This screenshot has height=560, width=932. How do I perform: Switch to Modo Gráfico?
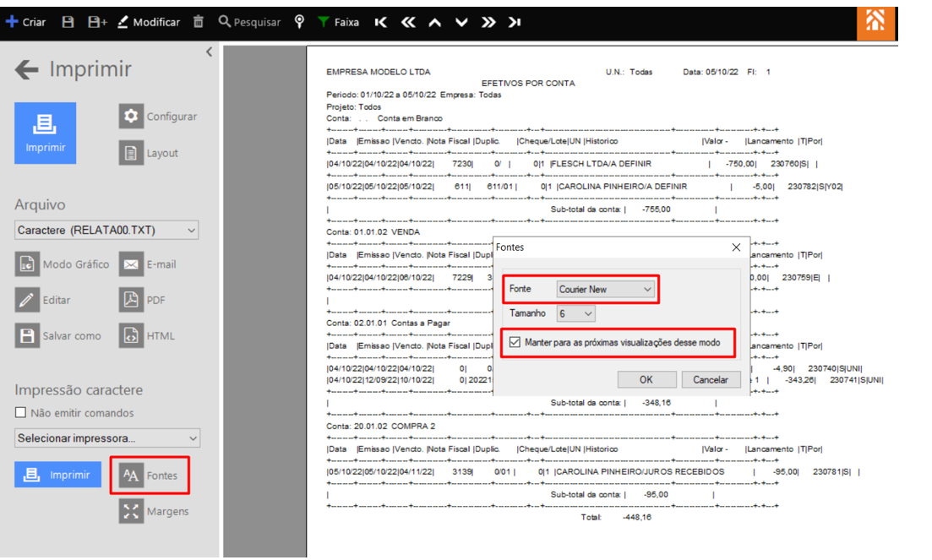click(62, 264)
